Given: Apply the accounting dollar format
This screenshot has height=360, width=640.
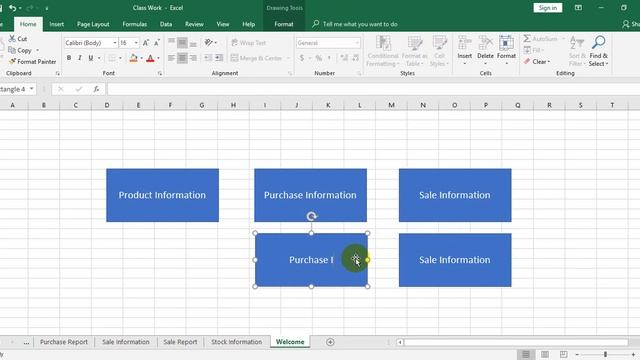Looking at the screenshot, I should tap(302, 58).
